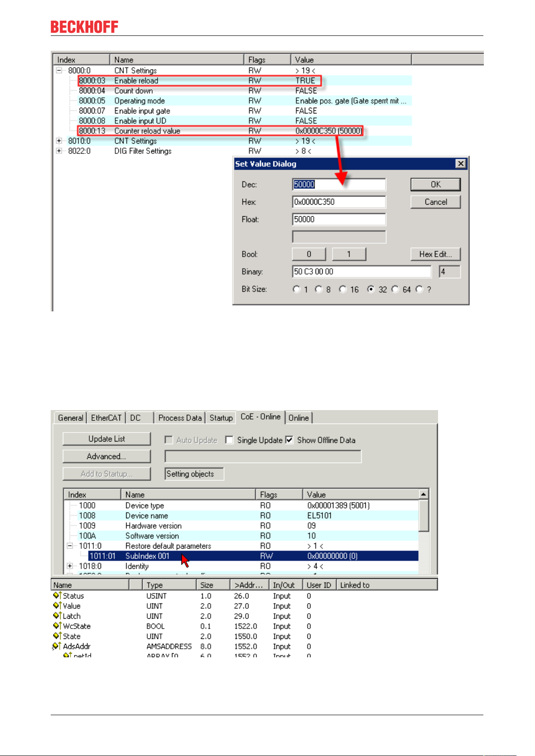Screen dimensions: 535x756
Task: Select the 16 bit size radio button
Action: coord(343,289)
